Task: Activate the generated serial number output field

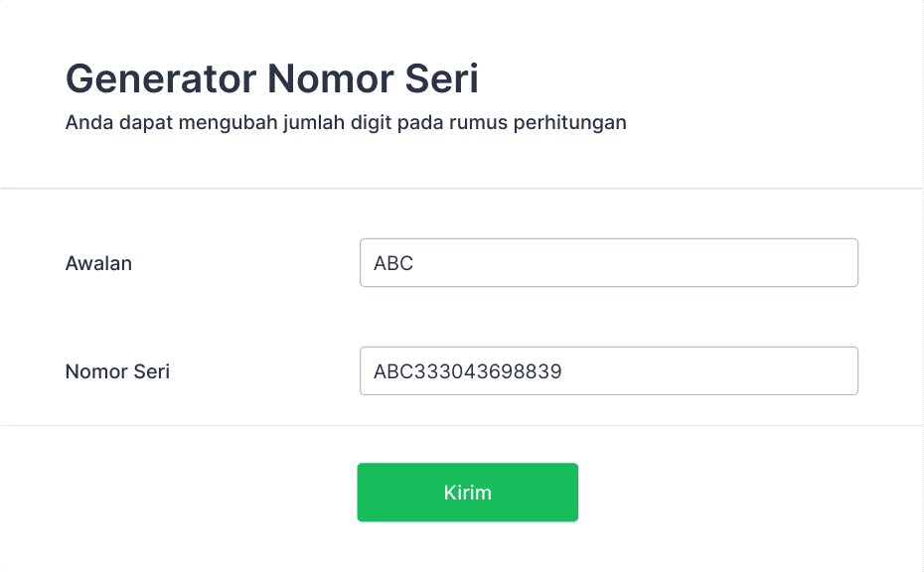Action: point(608,371)
